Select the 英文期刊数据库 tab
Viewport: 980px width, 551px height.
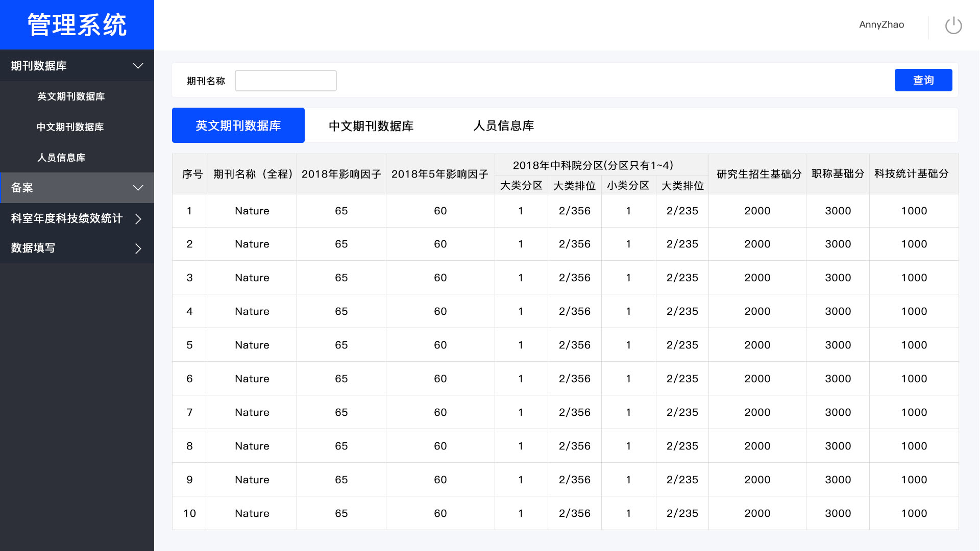click(238, 126)
